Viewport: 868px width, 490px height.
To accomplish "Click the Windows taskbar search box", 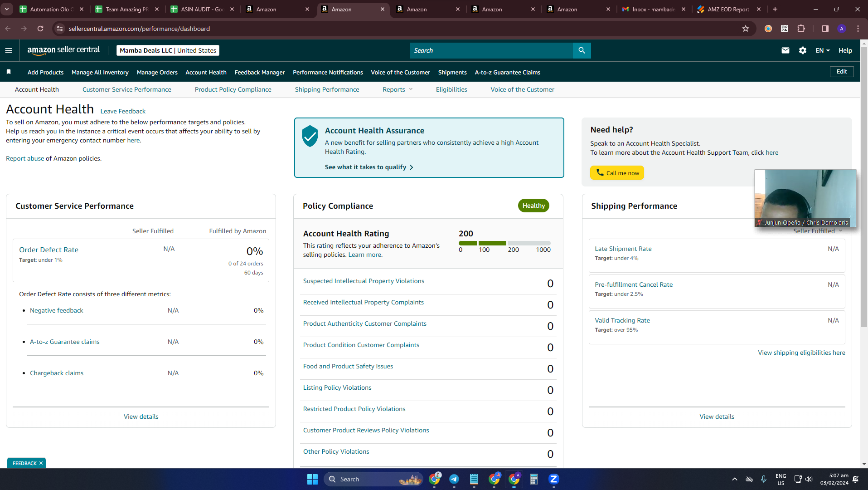I will pyautogui.click(x=373, y=479).
